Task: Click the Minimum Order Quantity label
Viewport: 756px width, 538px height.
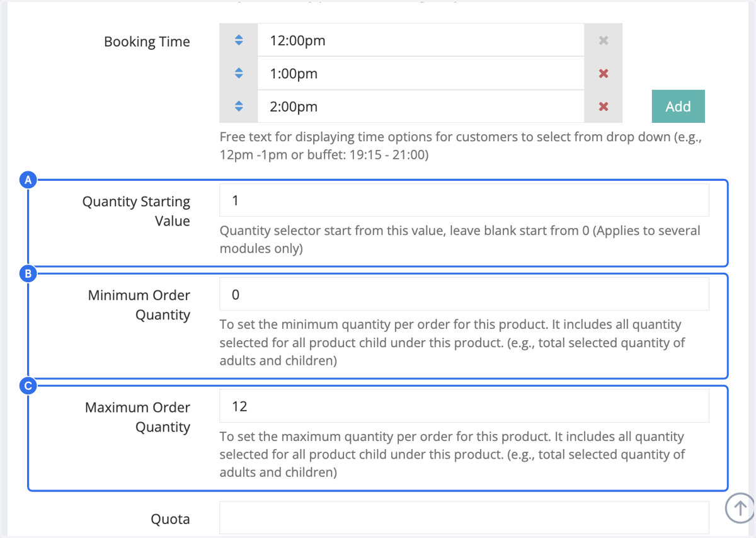Action: [x=139, y=305]
